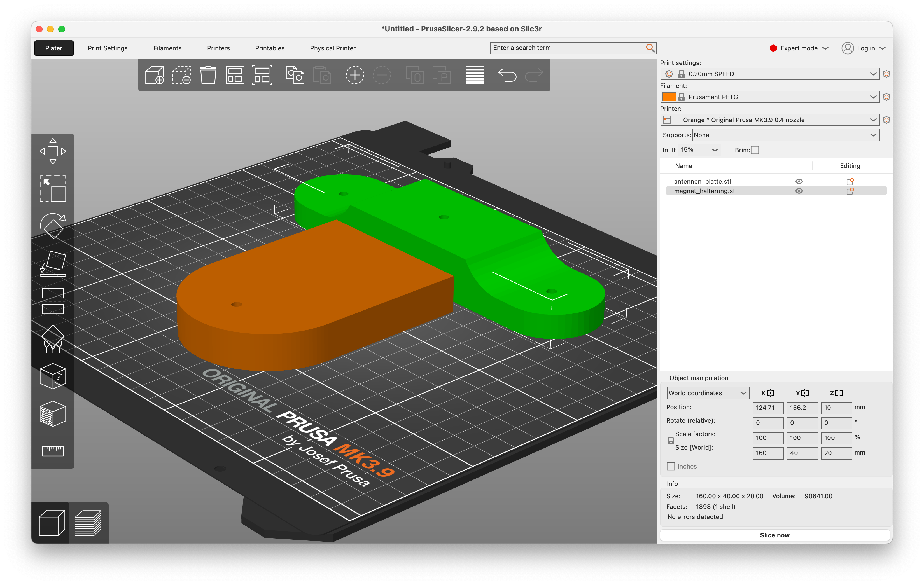
Task: Click the orange filament color swatch
Action: [x=669, y=97]
